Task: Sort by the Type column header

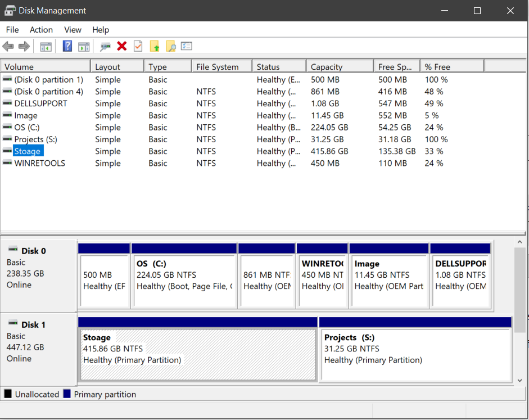Action: point(168,67)
